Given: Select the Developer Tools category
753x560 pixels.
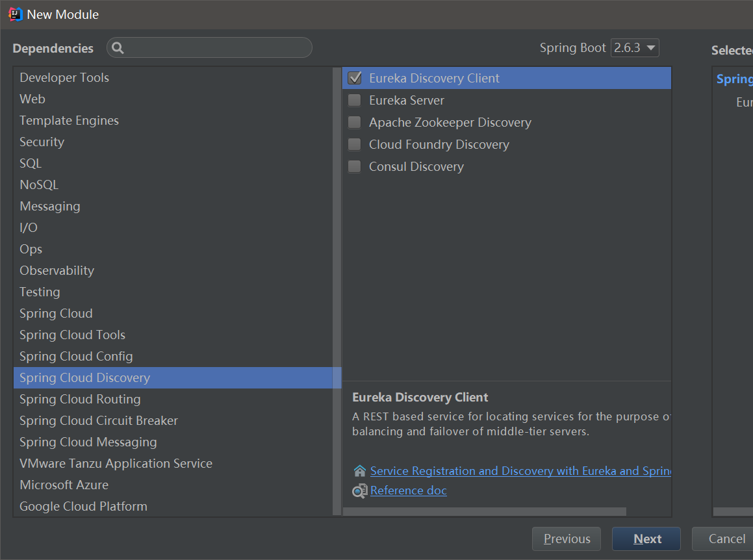Looking at the screenshot, I should [173, 78].
